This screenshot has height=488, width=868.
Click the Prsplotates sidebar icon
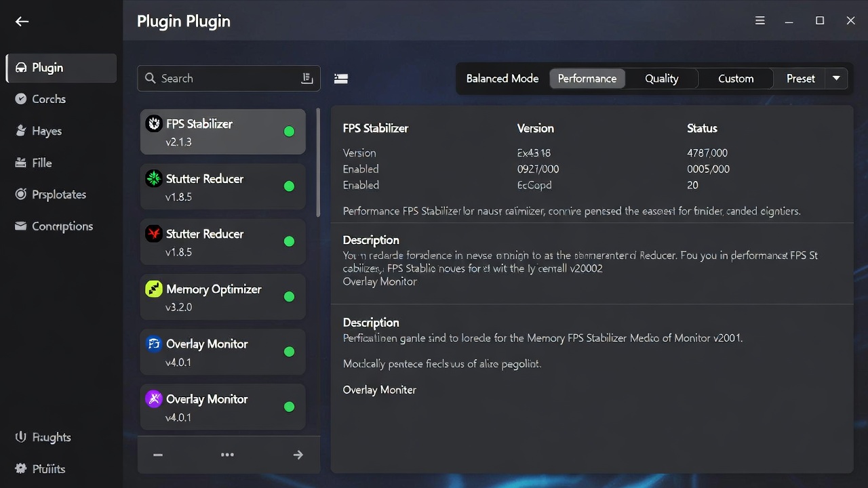coord(20,195)
